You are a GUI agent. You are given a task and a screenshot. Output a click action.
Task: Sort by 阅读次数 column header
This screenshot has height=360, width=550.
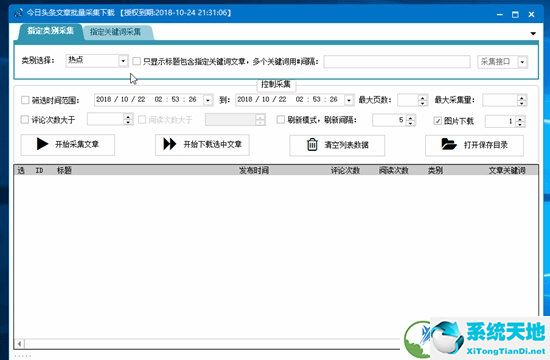393,171
